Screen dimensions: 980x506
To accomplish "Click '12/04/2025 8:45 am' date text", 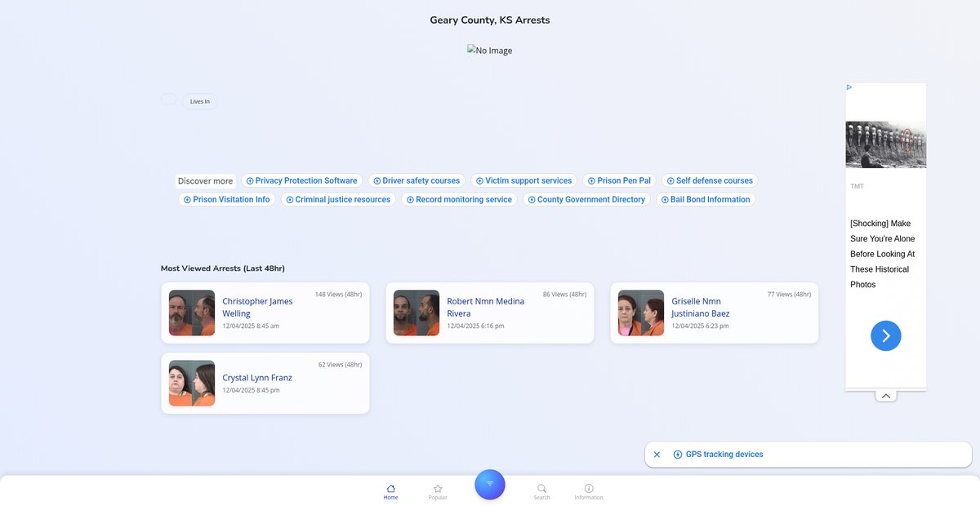I will point(251,326).
